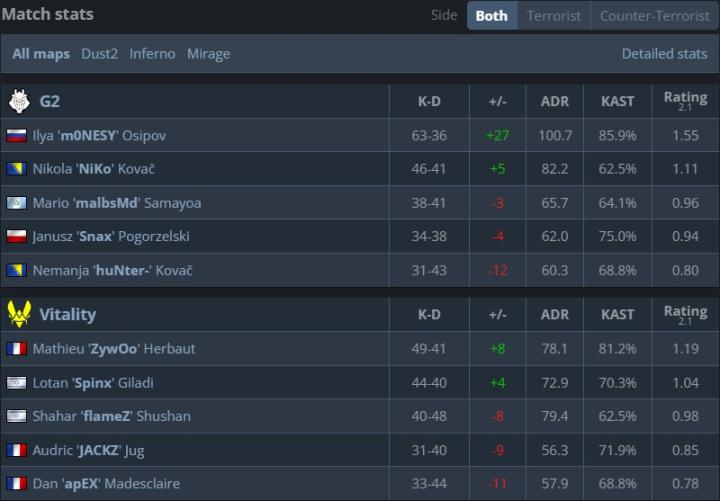Image resolution: width=720 pixels, height=501 pixels.
Task: Click the French flag beside apEX
Action: point(16,484)
